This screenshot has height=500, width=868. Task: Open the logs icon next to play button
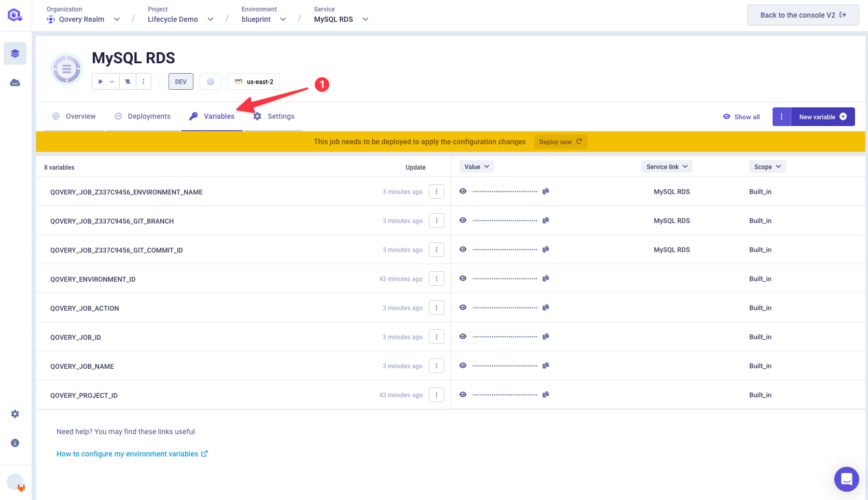click(x=128, y=81)
